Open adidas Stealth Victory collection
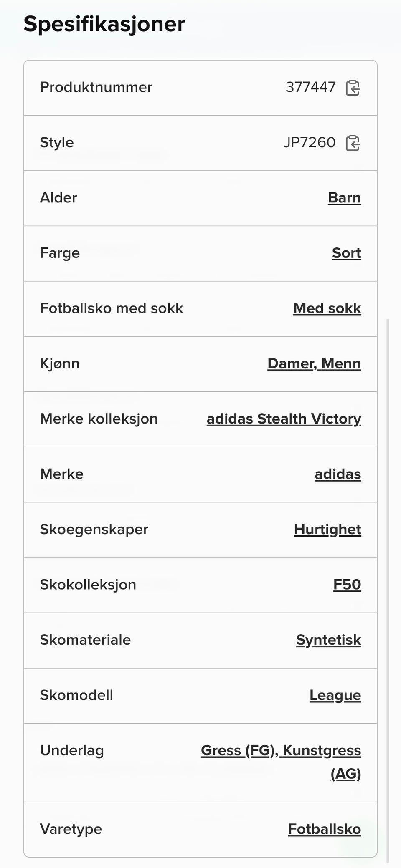401x868 pixels. pyautogui.click(x=284, y=419)
